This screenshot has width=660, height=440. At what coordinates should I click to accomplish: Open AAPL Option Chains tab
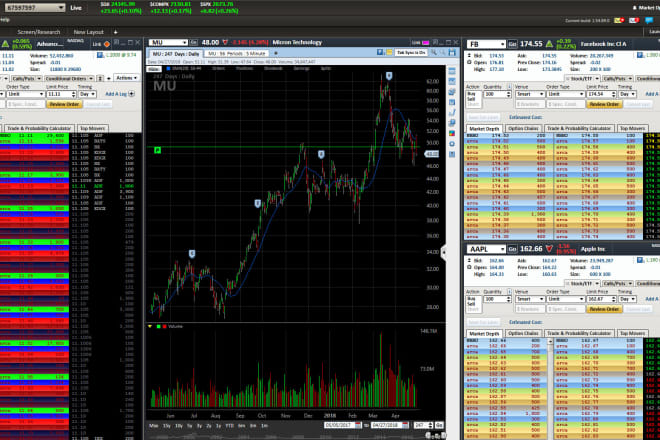(x=523, y=333)
